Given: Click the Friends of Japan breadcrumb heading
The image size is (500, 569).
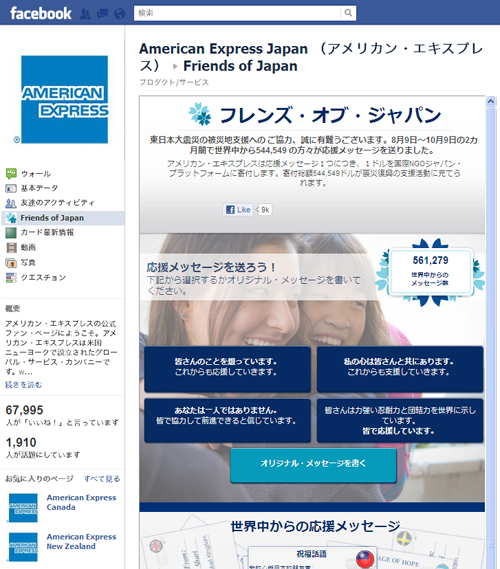Looking at the screenshot, I should click(x=240, y=66).
